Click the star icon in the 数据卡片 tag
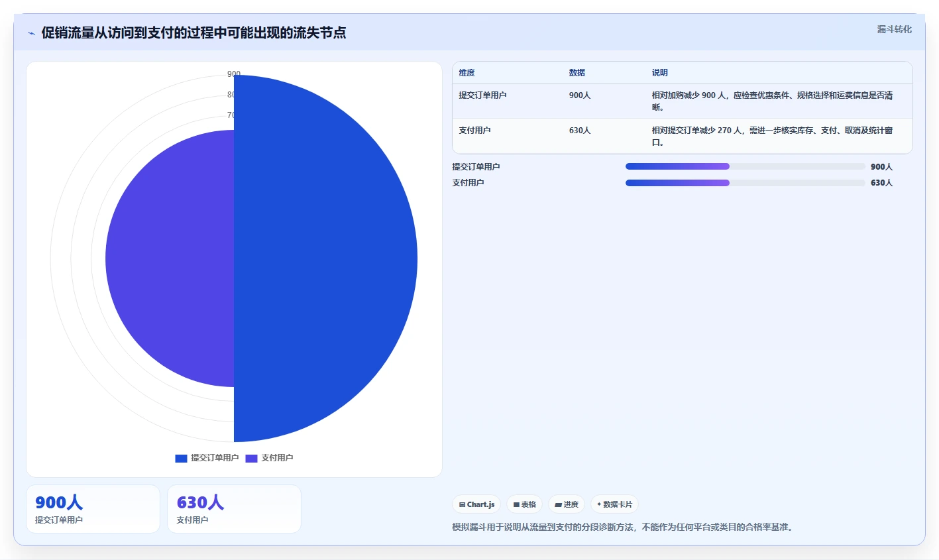Screen dimensions: 939x560 coord(599,504)
